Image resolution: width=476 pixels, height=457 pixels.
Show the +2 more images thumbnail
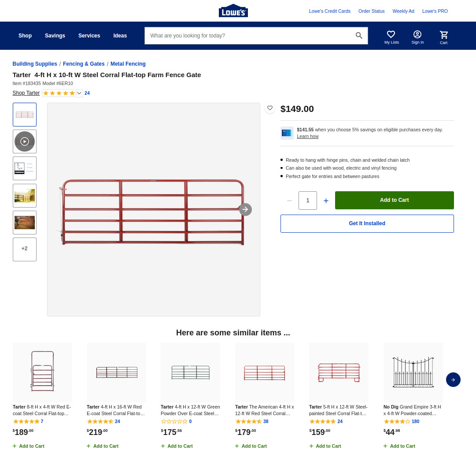coord(25,249)
